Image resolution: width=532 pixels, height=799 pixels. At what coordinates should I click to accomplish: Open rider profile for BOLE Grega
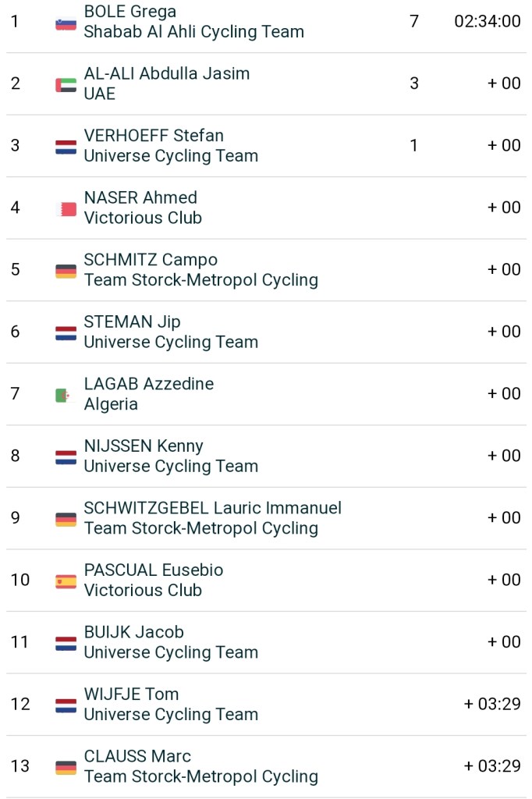coord(129,12)
